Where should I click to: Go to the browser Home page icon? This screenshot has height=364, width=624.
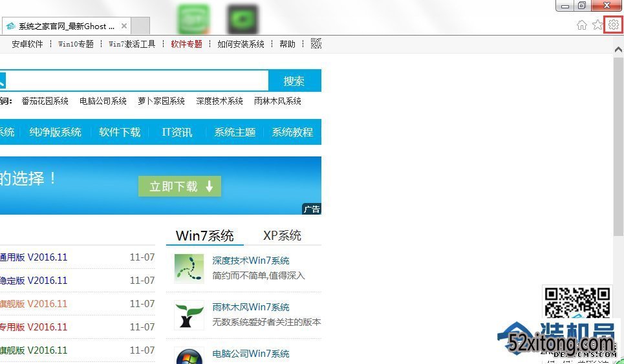(582, 25)
